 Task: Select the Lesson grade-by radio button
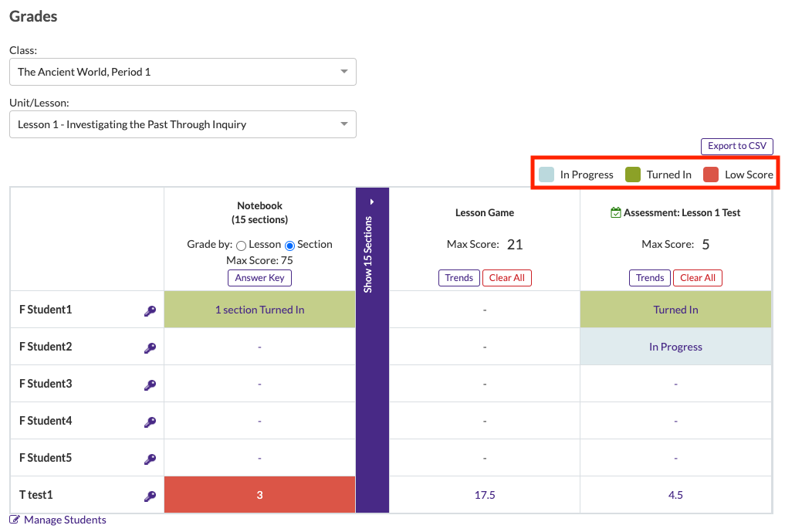pos(242,246)
